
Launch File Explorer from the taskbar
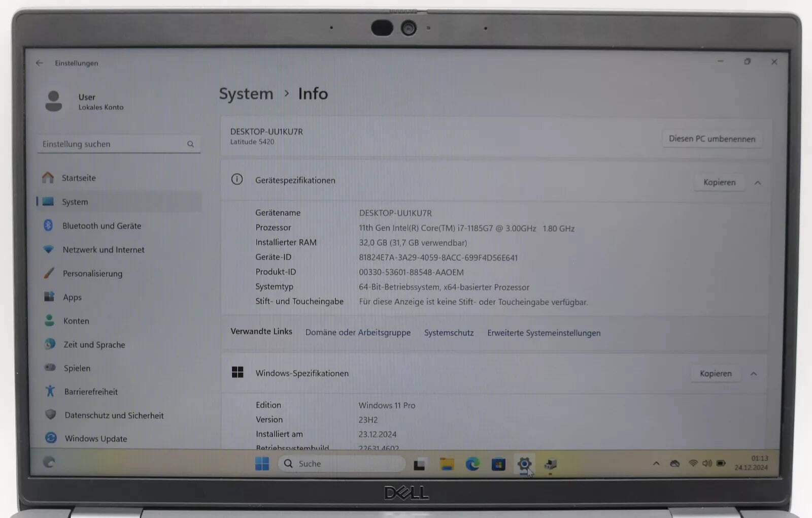click(447, 464)
